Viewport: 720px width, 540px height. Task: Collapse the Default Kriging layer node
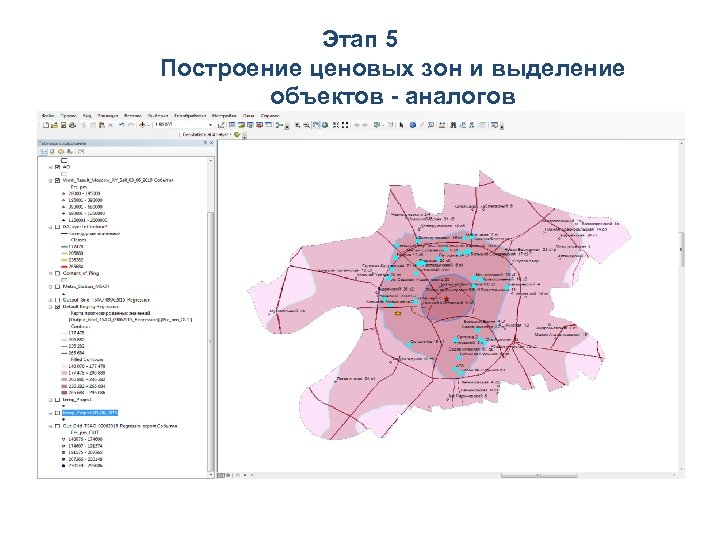tap(51, 306)
